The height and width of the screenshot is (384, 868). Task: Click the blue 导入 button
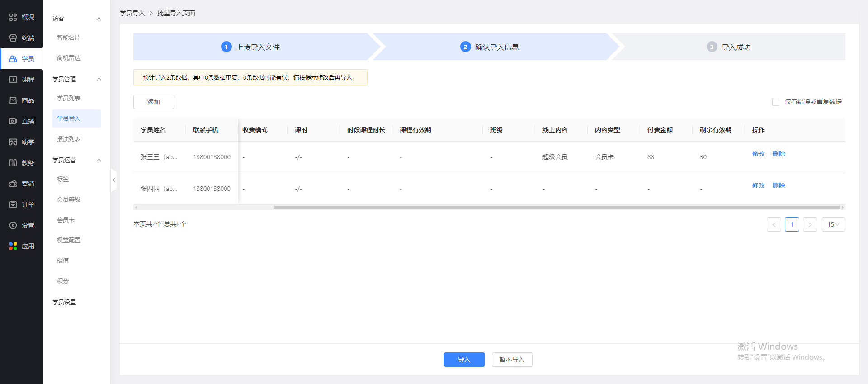464,360
